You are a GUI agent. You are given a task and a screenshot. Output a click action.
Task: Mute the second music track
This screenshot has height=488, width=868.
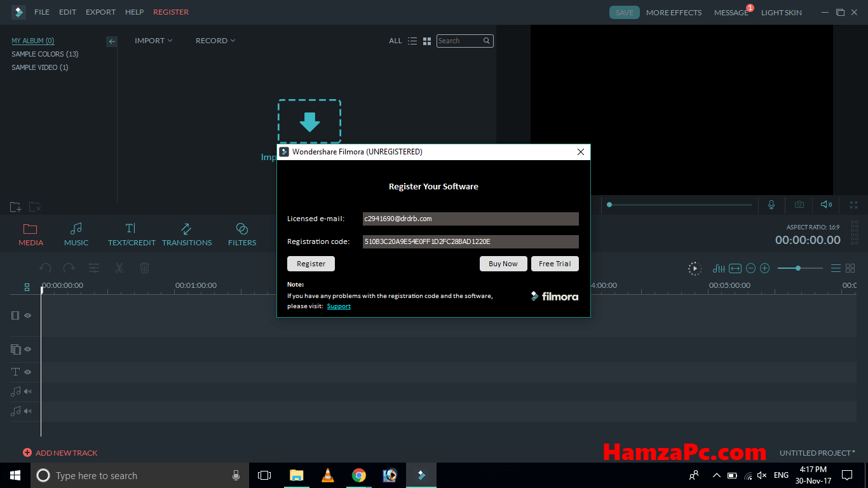(28, 411)
